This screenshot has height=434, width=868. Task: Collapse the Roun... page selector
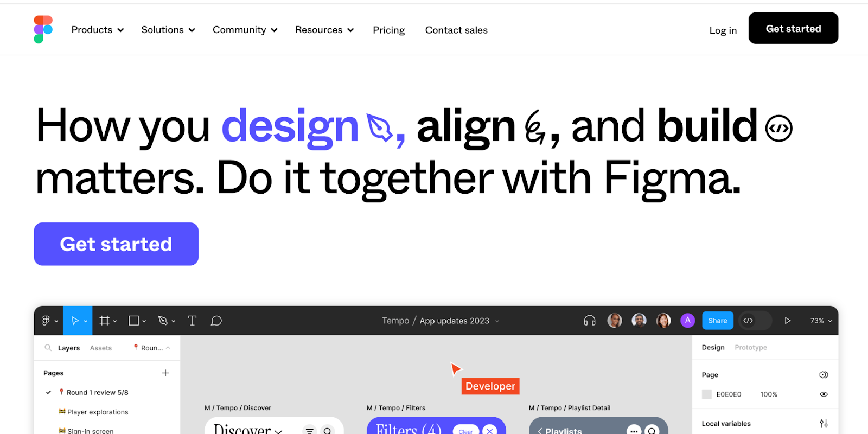point(152,348)
